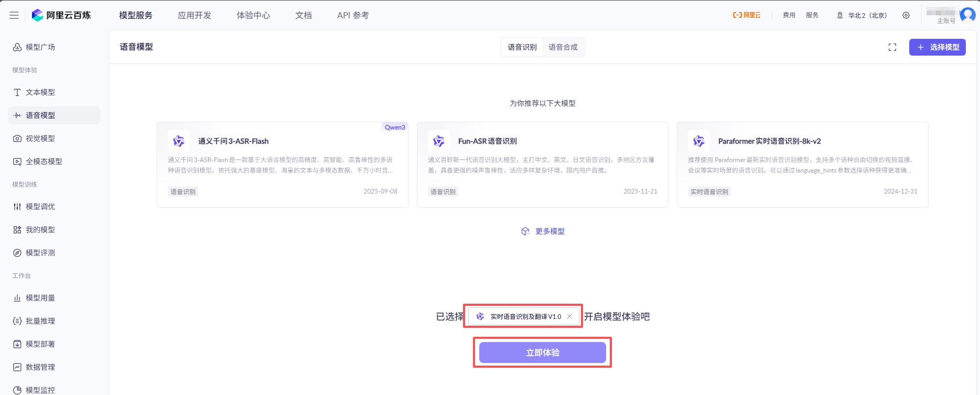Viewport: 980px width, 395px height.
Task: Click the 立即体验 button
Action: click(543, 353)
